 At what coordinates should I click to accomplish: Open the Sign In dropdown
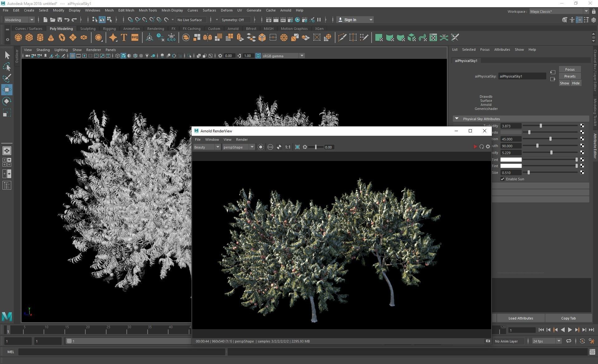click(x=355, y=20)
